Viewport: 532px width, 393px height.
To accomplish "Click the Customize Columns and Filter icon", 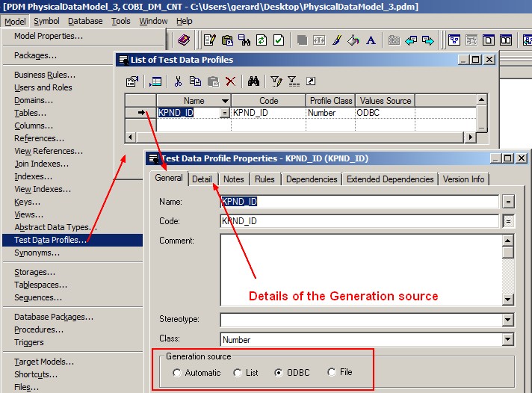I will 276,81.
